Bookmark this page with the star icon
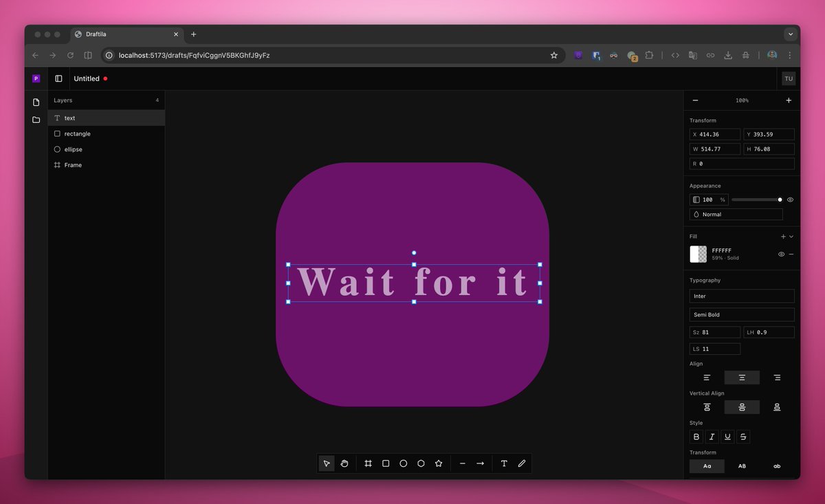The image size is (825, 504). [x=554, y=55]
